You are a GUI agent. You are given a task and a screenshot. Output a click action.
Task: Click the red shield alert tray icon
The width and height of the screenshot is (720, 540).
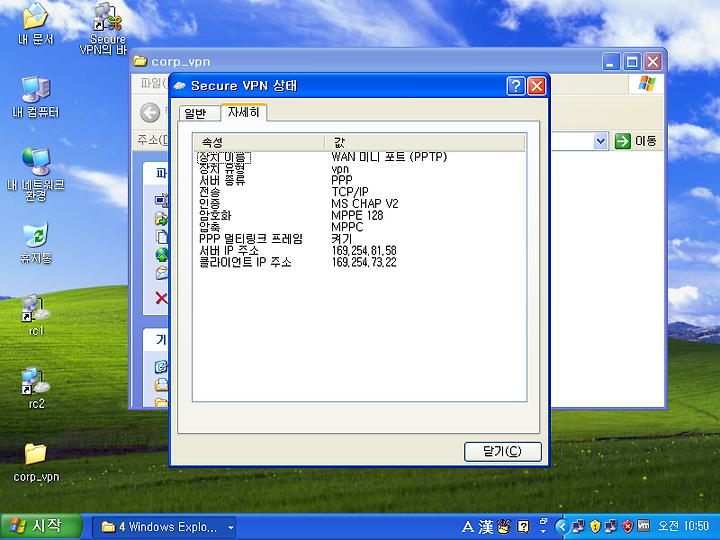628,526
